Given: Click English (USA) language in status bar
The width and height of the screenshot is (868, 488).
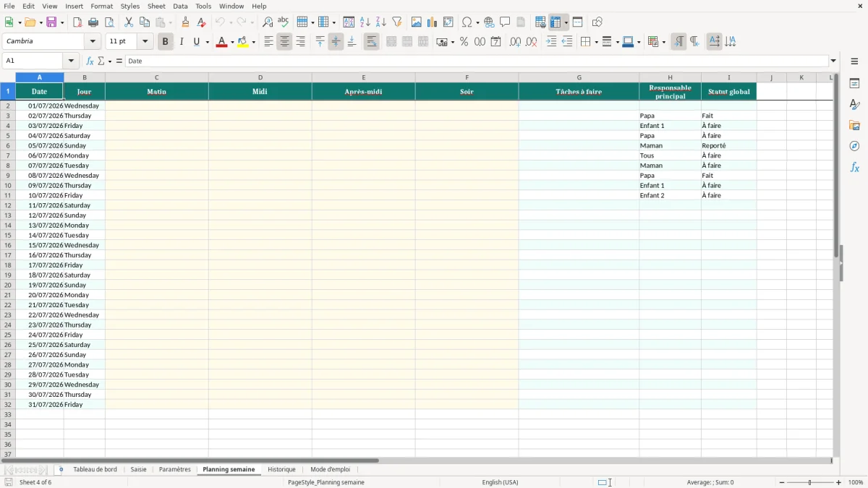Looking at the screenshot, I should (x=501, y=482).
